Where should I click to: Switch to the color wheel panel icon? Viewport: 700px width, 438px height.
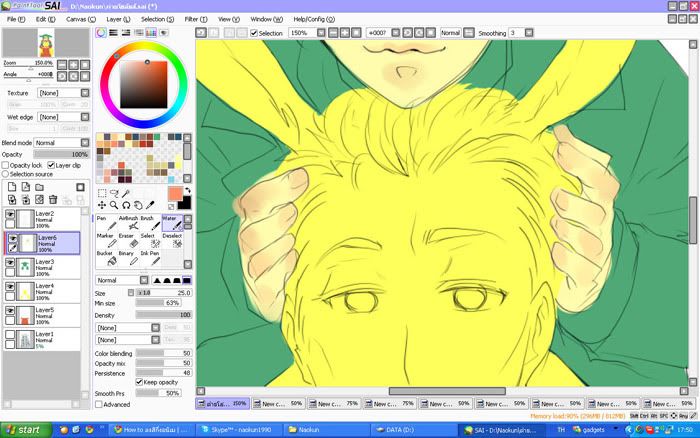[x=101, y=33]
